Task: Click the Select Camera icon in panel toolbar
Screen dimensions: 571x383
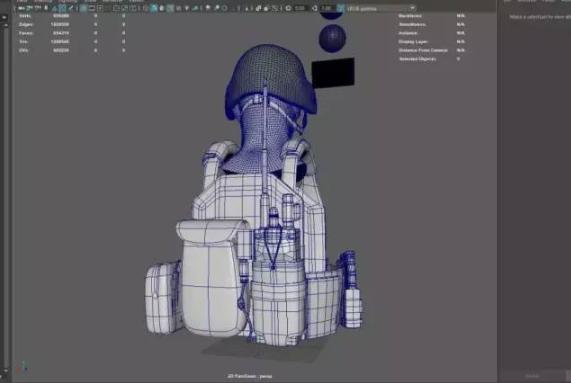Action: pyautogui.click(x=22, y=8)
